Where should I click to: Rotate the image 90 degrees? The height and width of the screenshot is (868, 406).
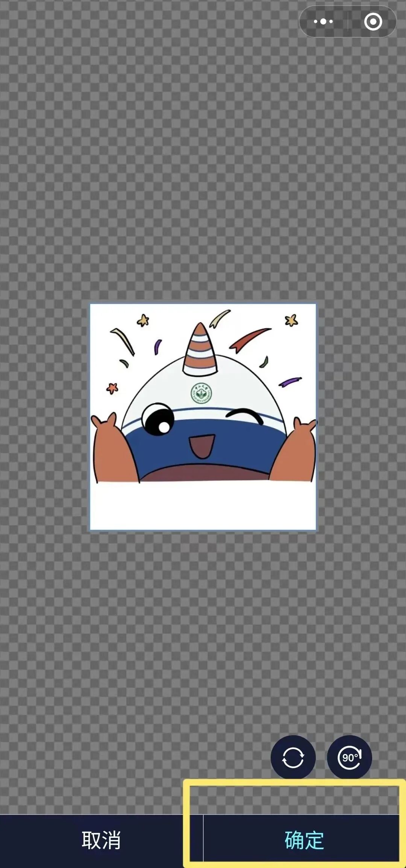pos(350,757)
